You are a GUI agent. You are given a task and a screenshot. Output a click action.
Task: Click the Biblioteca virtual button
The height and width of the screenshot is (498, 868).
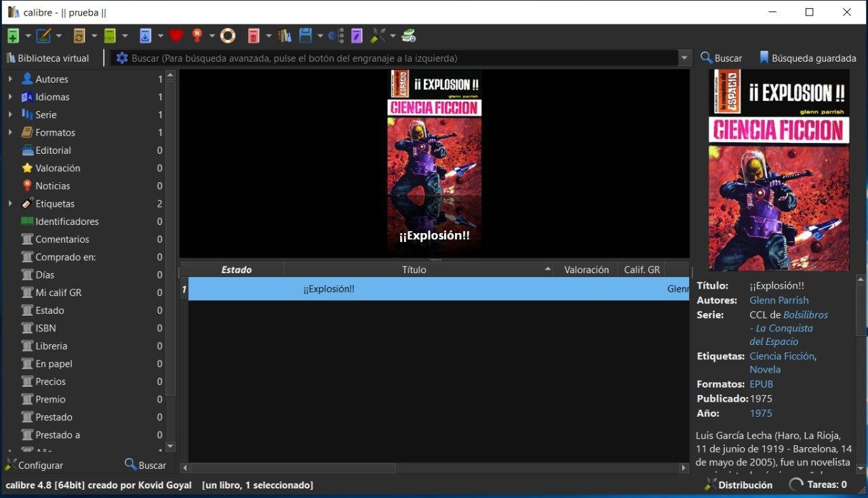47,58
